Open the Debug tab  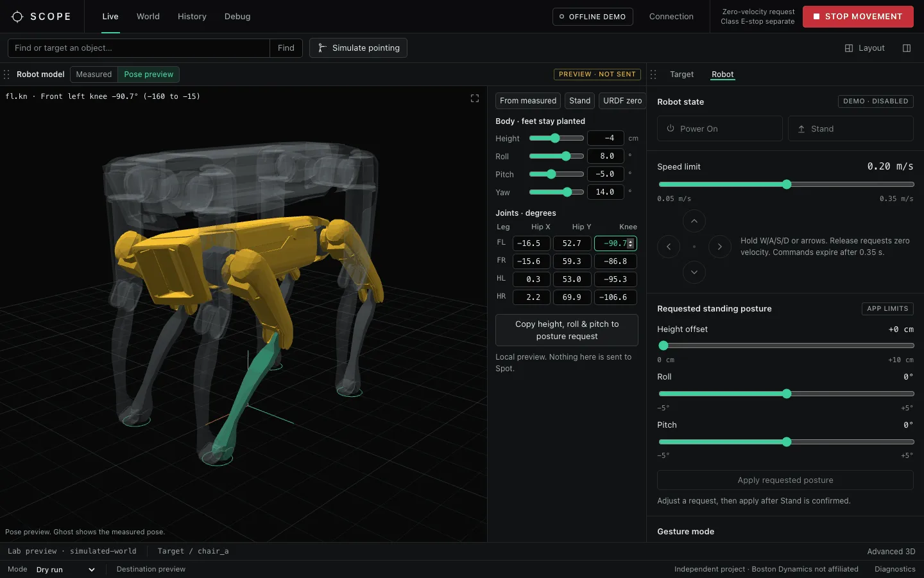coord(237,17)
